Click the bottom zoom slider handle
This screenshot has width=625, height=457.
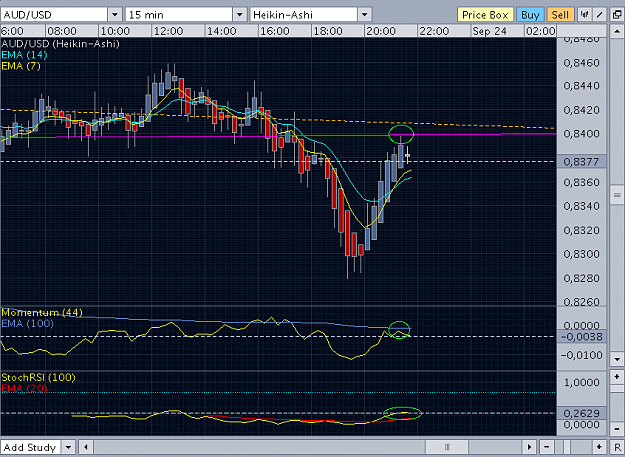coord(566,447)
